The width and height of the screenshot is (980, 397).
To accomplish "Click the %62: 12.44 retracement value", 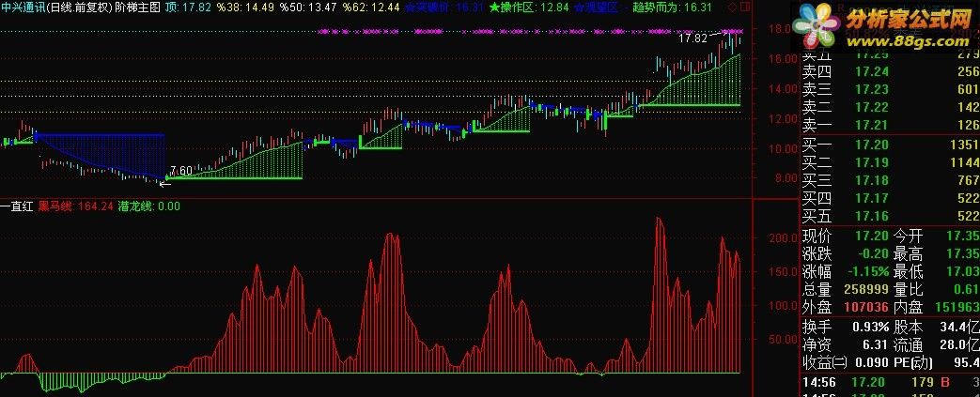I will pyautogui.click(x=371, y=8).
